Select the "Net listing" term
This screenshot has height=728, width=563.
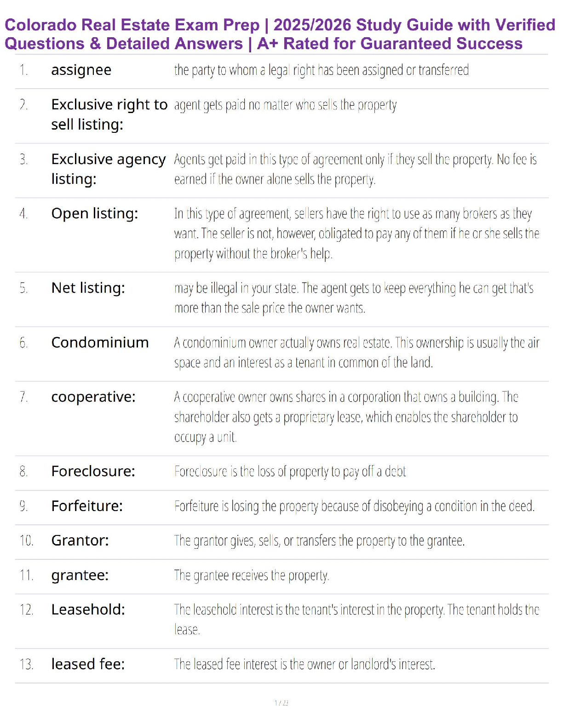click(x=88, y=288)
